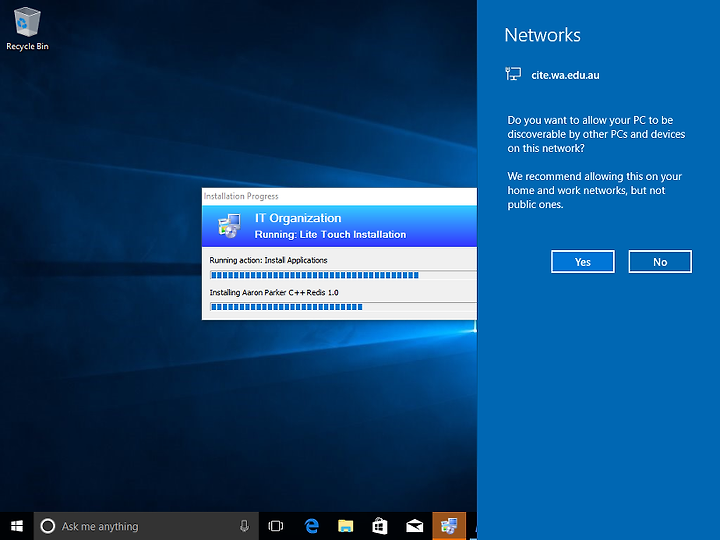Open the Windows Start menu
720x540 pixels.
click(x=17, y=526)
